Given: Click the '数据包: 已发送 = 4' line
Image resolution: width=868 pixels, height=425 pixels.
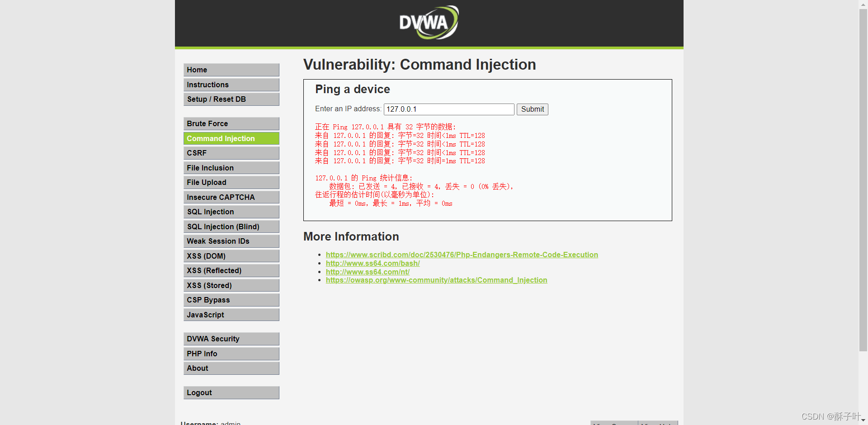Looking at the screenshot, I should coord(421,186).
